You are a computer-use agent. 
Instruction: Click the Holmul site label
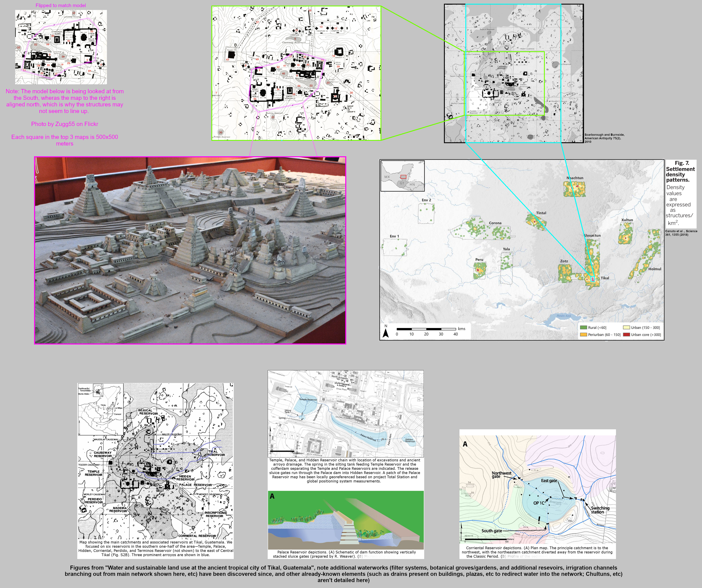point(655,269)
